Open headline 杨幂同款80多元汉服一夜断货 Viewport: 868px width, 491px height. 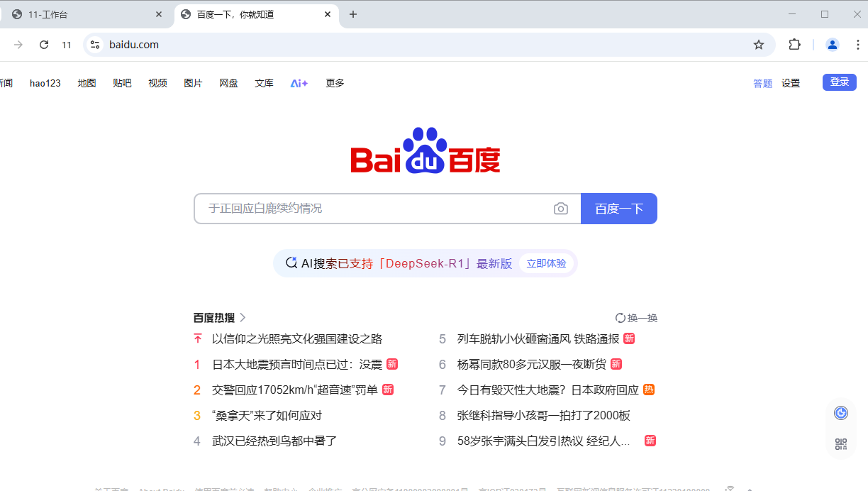532,364
